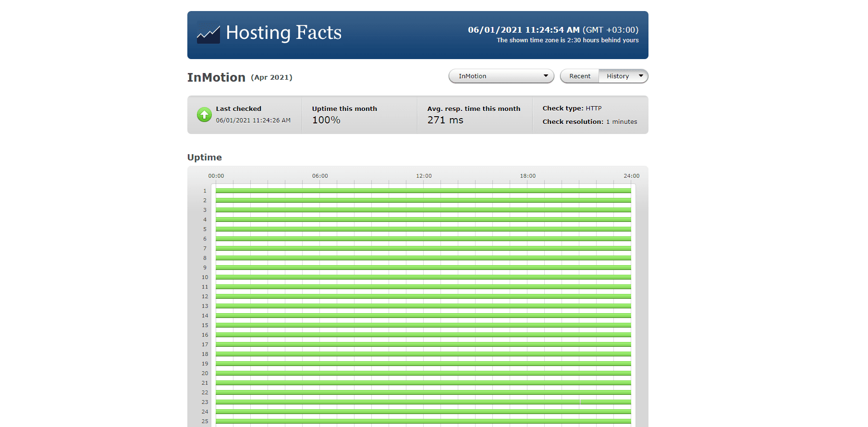
Task: Click the Check resolution: 1 minutes text
Action: click(x=590, y=122)
